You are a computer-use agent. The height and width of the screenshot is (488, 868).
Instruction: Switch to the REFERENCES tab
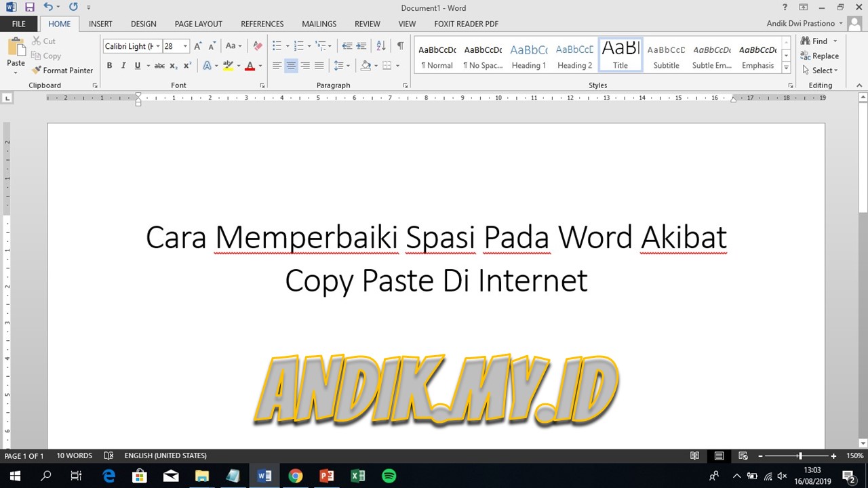tap(262, 24)
